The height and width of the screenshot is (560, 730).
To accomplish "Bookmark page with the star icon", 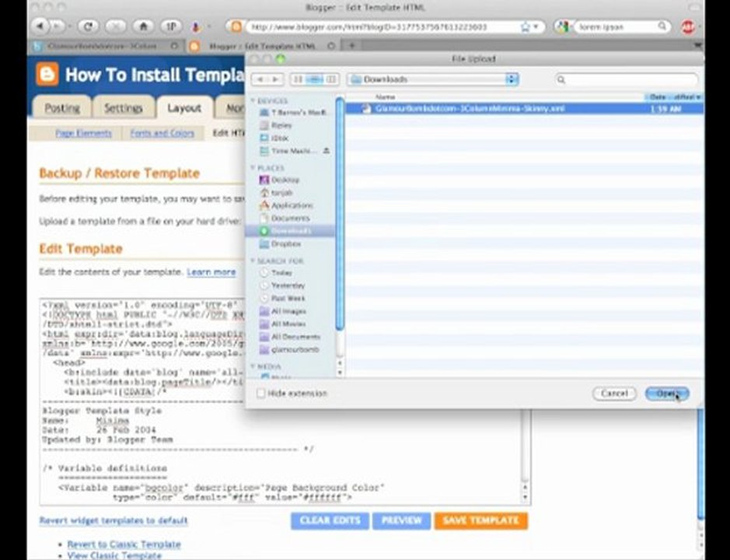I will coord(525,27).
